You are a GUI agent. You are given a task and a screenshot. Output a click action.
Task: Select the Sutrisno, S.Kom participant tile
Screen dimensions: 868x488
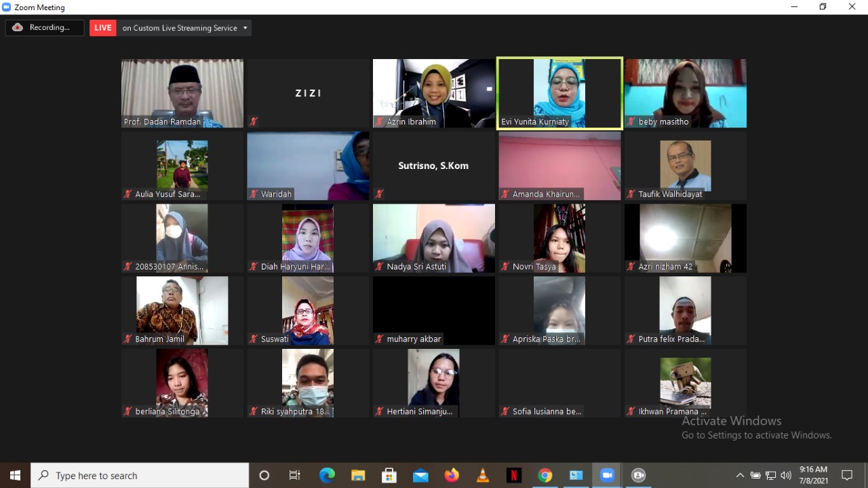(433, 166)
